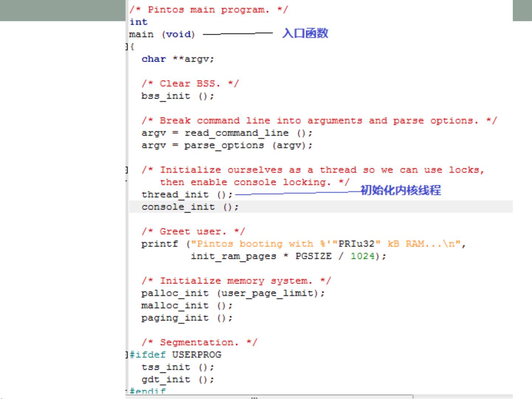This screenshot has width=532, height=399.
Task: Click the "tss_init ();" line
Action: point(178,367)
